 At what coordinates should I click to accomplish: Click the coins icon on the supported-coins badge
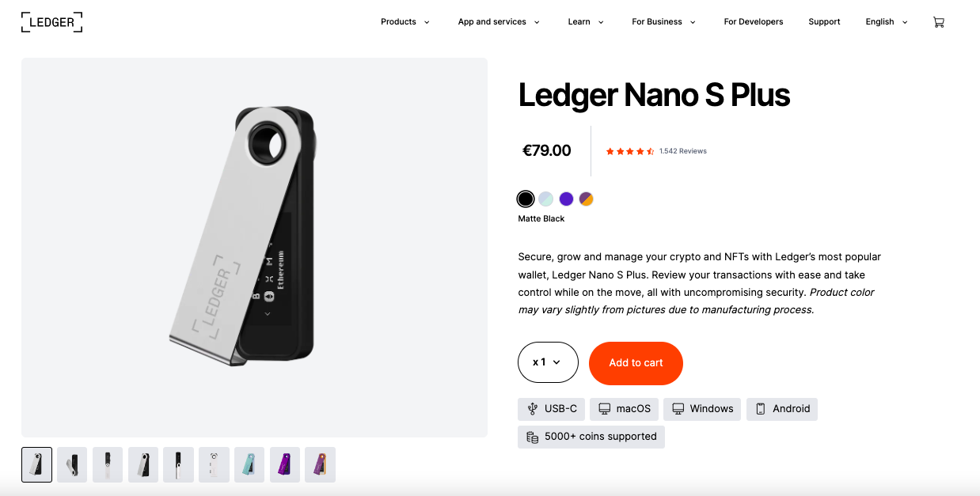coord(530,436)
